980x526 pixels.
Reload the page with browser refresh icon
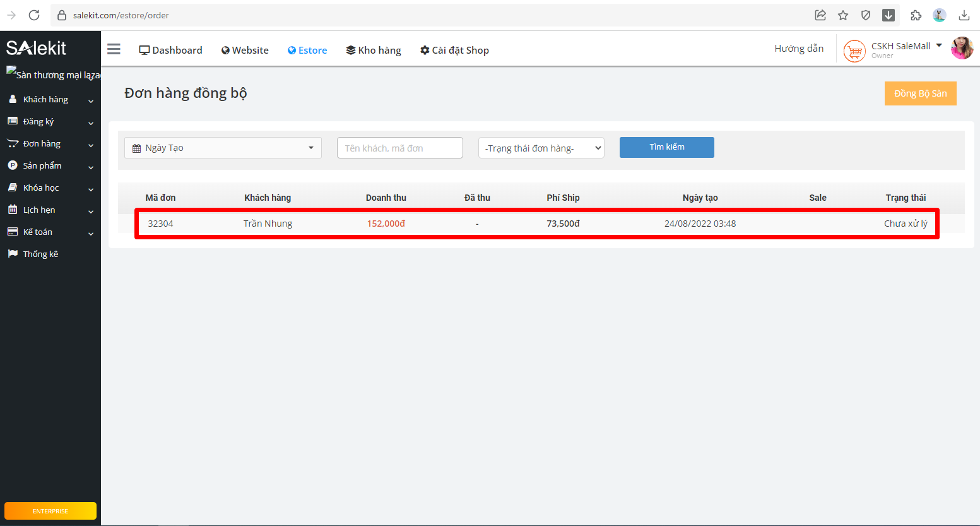pos(34,15)
